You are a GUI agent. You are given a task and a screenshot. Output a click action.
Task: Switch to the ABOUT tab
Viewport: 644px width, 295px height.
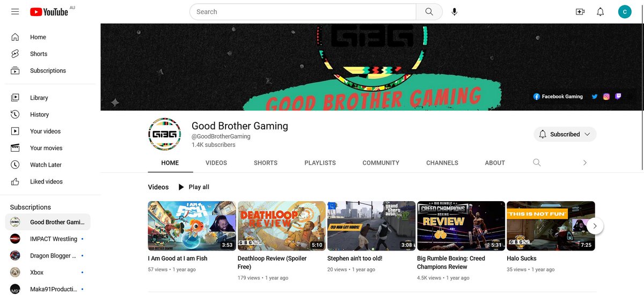coord(495,163)
